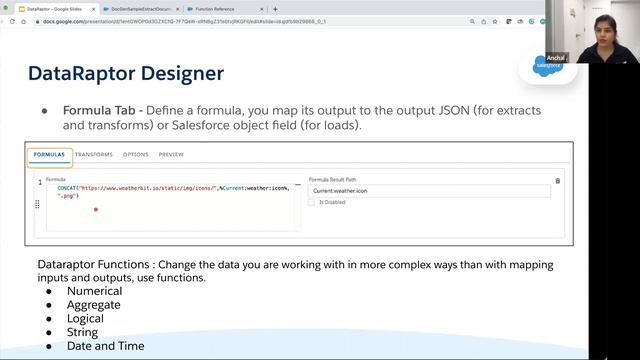Close the DocGenSampleExtractDocument tab
This screenshot has height=360, width=640.
point(178,9)
